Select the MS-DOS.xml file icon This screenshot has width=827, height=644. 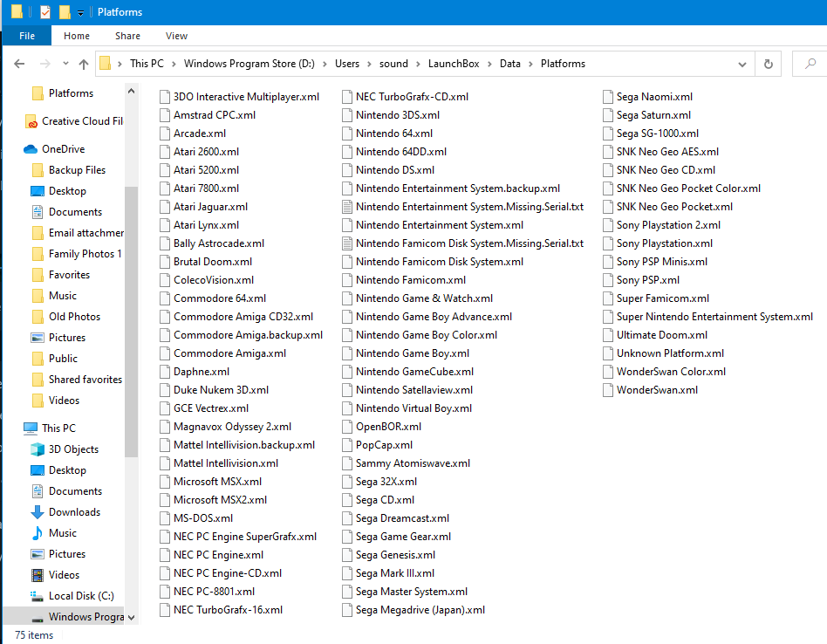(x=165, y=518)
